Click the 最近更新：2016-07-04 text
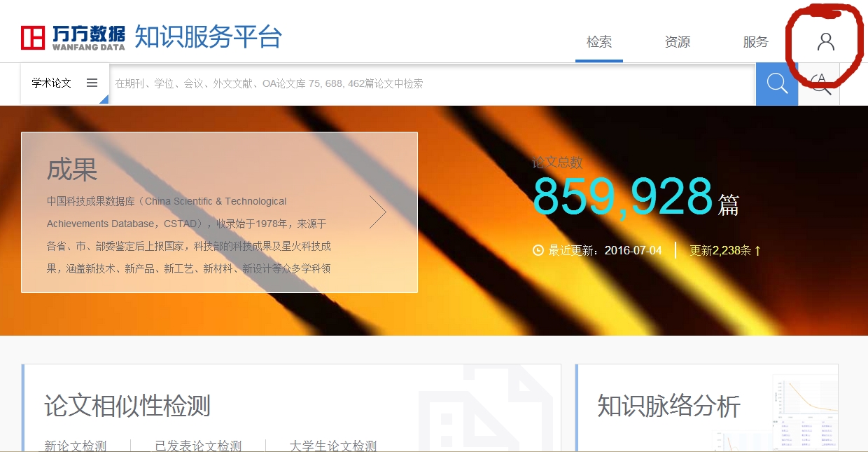The width and height of the screenshot is (868, 452). coord(605,250)
